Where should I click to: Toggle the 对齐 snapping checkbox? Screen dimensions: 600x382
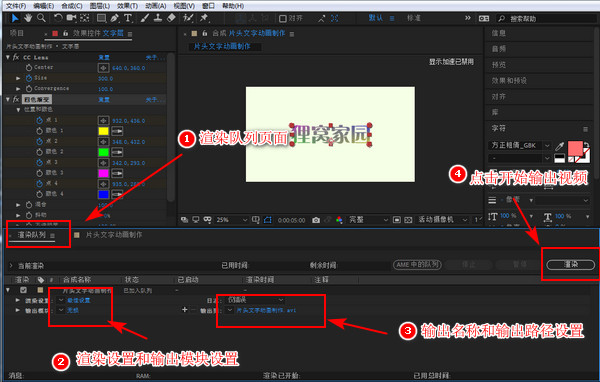[x=283, y=18]
